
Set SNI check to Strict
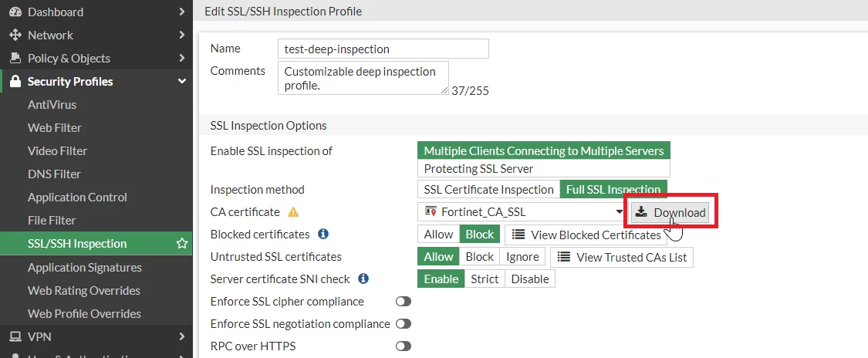[x=485, y=279]
